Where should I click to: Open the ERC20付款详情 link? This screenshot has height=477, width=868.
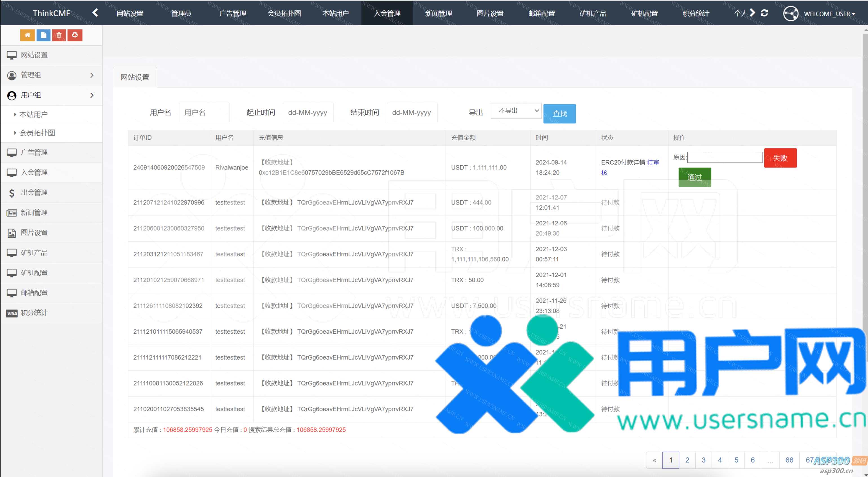(x=623, y=162)
